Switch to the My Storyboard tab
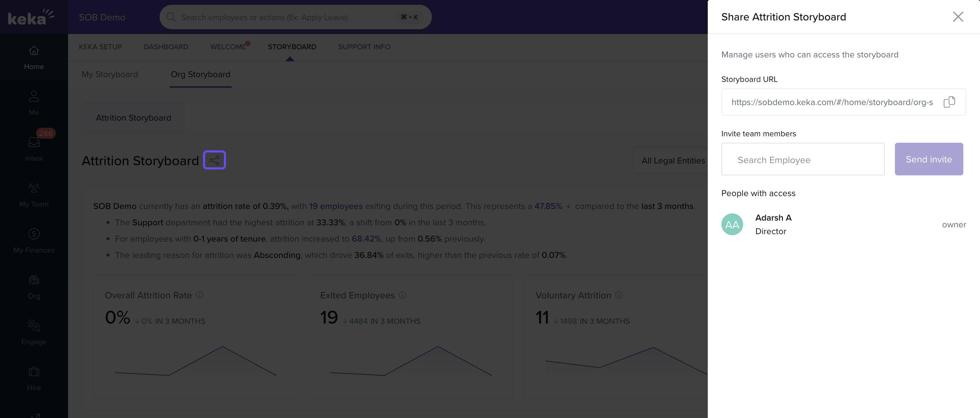This screenshot has width=980, height=418. coord(110,74)
